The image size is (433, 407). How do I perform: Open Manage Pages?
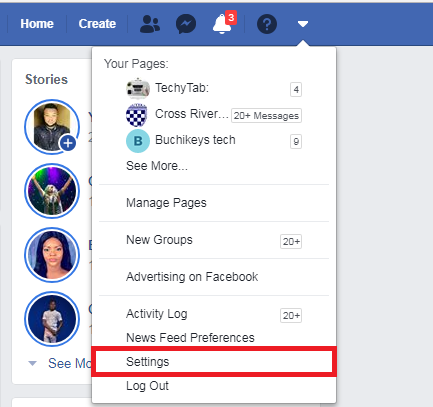[166, 203]
